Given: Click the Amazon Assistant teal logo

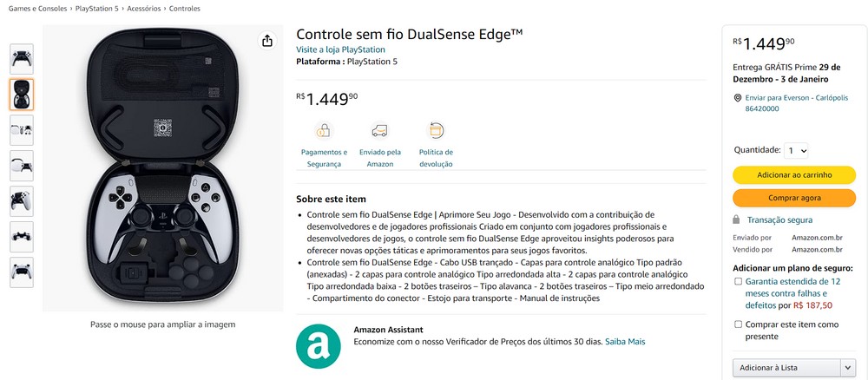Looking at the screenshot, I should point(319,346).
